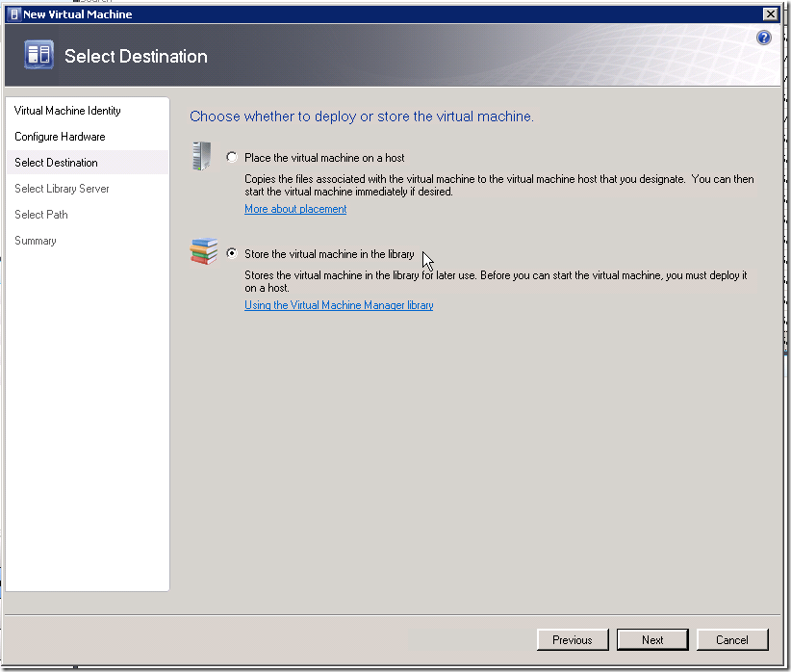Click the server host tower icon

[202, 156]
